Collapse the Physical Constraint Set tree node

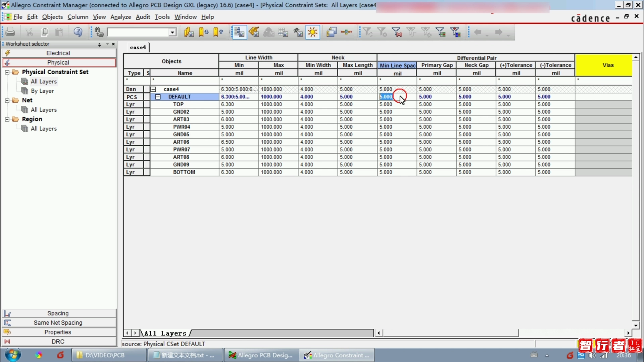[7, 72]
